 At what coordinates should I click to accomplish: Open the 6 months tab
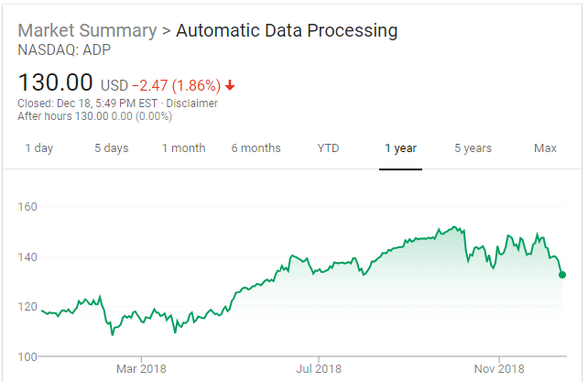click(256, 148)
